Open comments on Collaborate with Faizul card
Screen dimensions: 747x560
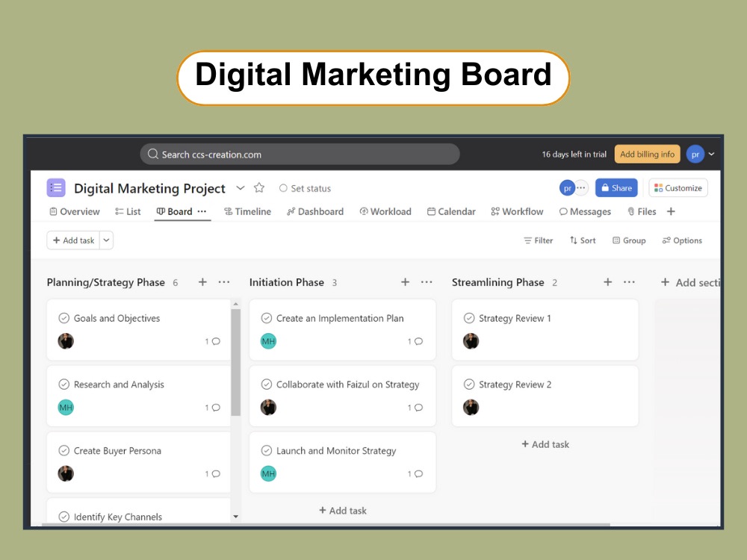click(x=415, y=408)
